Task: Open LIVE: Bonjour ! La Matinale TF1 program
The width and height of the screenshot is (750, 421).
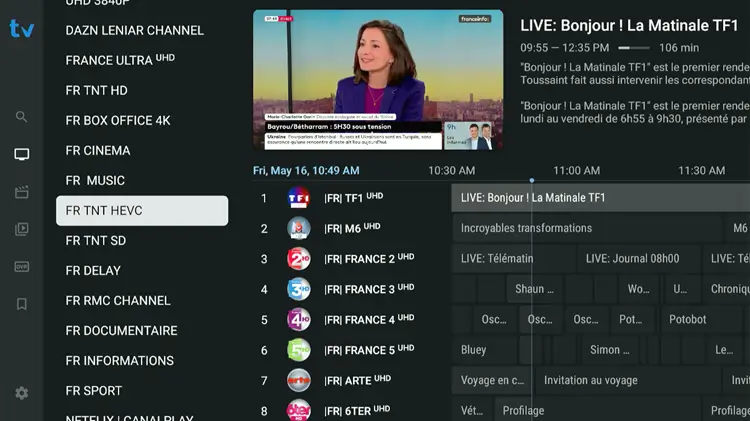Action: [601, 198]
